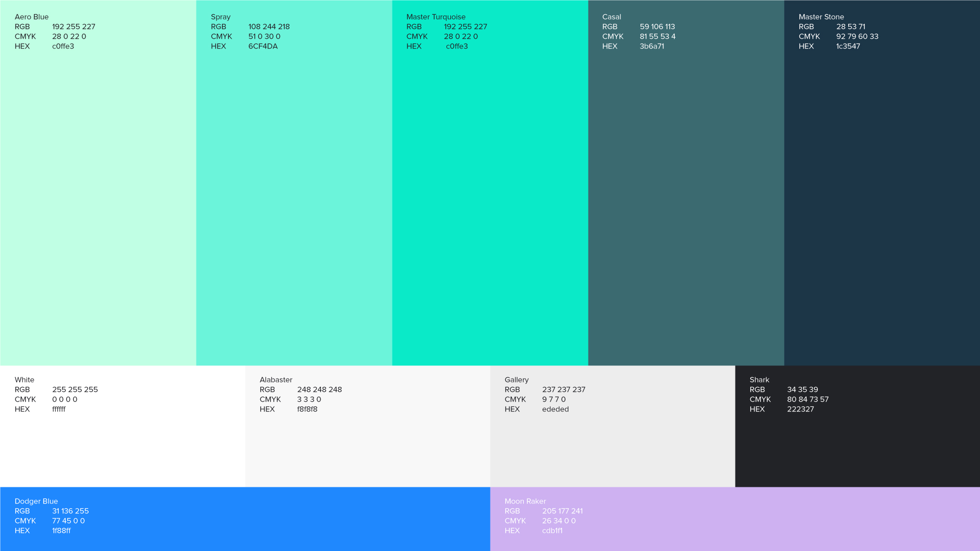Click Aero Blue's RGB value 192 255 227
This screenshot has width=980, height=551.
(x=73, y=26)
